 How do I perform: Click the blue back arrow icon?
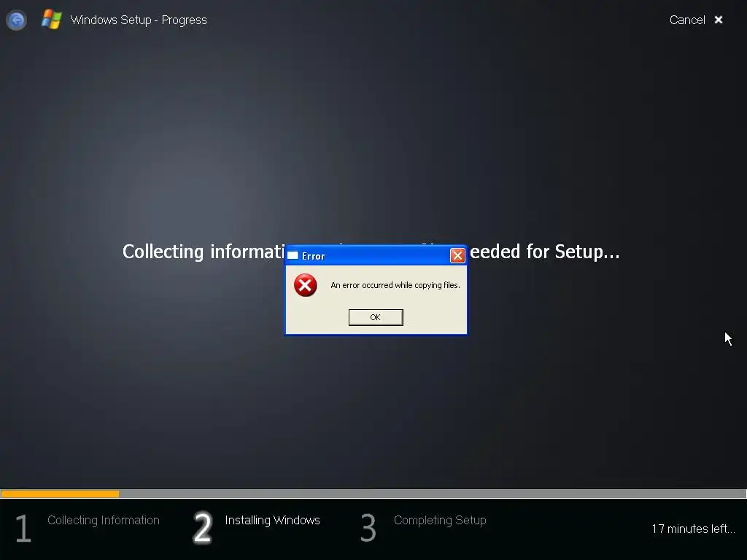pos(16,20)
